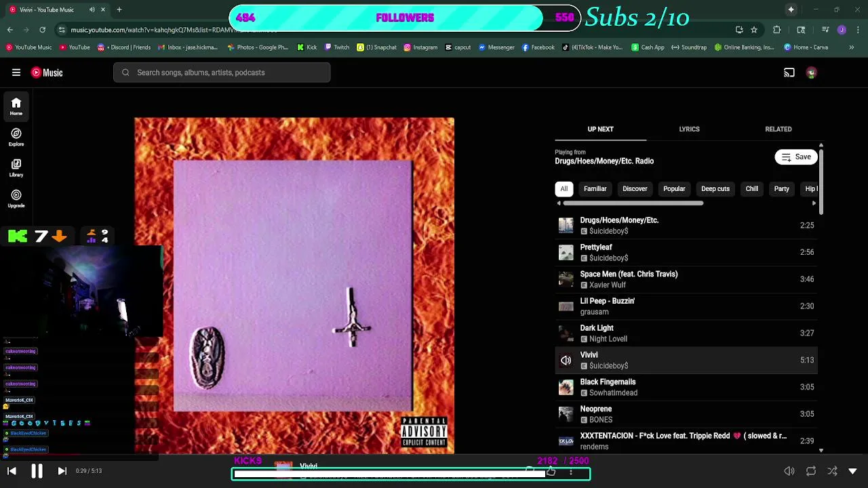Image resolution: width=868 pixels, height=488 pixels.
Task: Save the queue as a playlist
Action: click(x=796, y=157)
